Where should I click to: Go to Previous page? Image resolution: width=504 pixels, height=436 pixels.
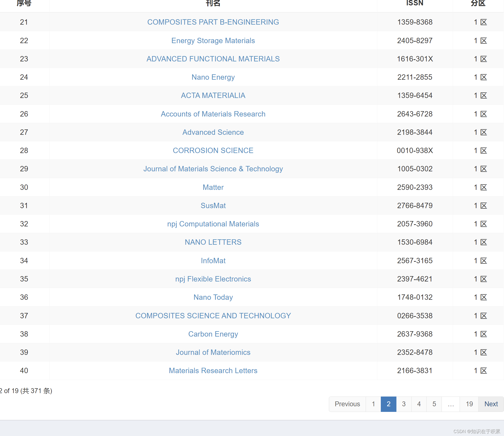[x=347, y=404]
